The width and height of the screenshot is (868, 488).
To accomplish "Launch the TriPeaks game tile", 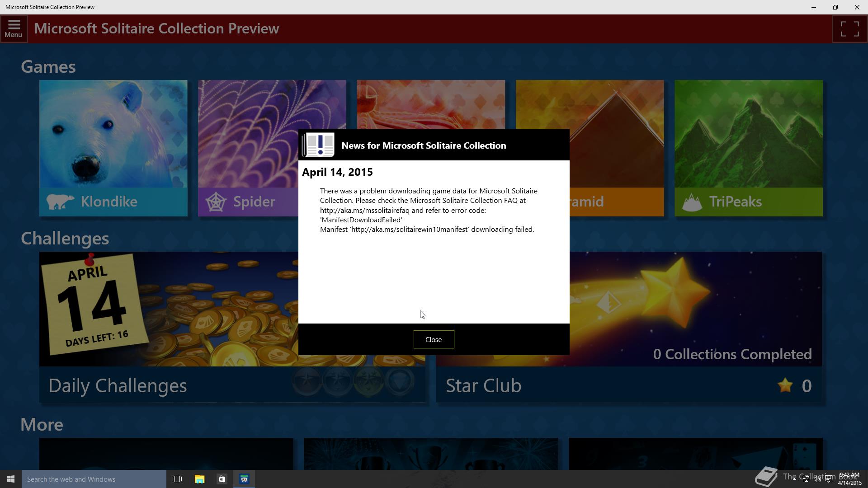I will [x=749, y=148].
